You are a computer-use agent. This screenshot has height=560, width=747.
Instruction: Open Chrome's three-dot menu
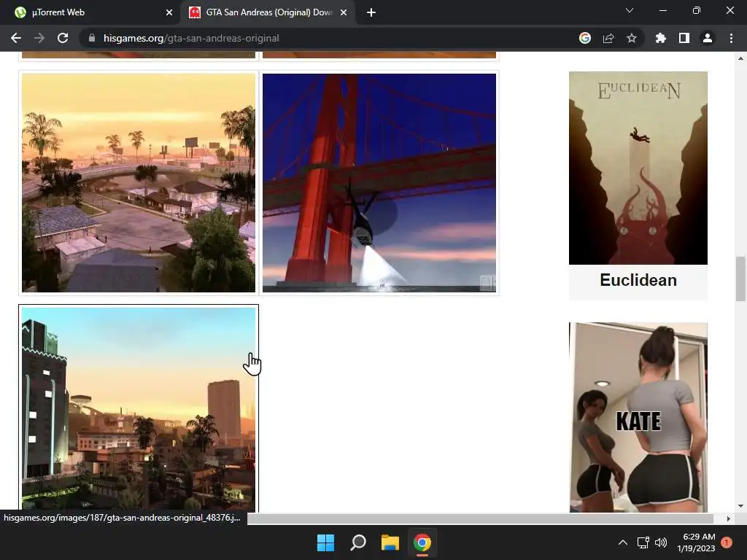731,38
